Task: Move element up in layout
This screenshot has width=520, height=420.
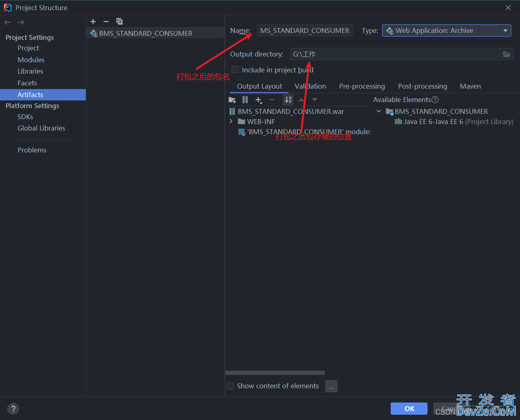Action: [301, 100]
